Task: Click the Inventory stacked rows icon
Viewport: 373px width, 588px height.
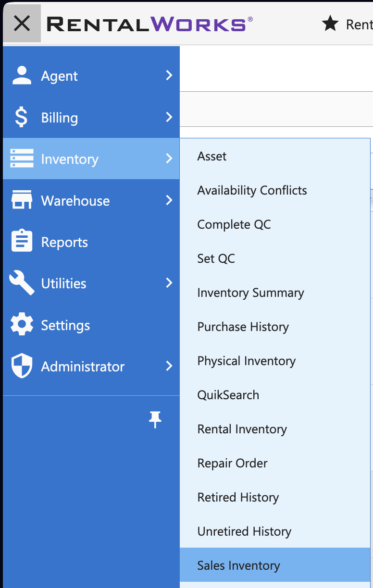Action: (22, 159)
